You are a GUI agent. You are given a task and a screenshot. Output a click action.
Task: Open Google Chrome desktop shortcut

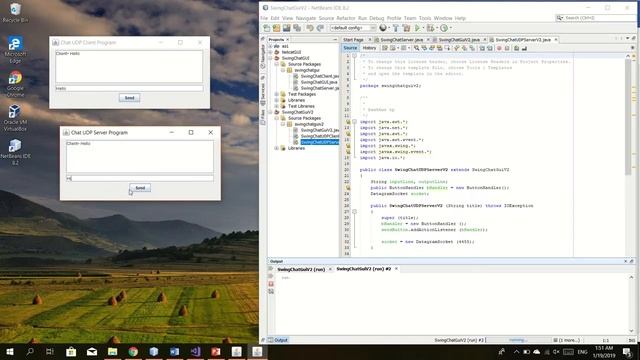pos(15,84)
